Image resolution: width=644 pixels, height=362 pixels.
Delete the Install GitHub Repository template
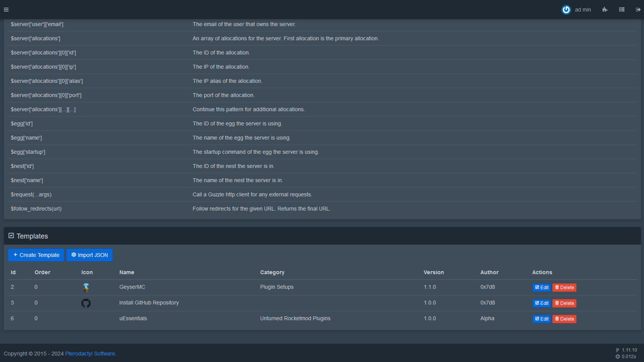tap(564, 303)
